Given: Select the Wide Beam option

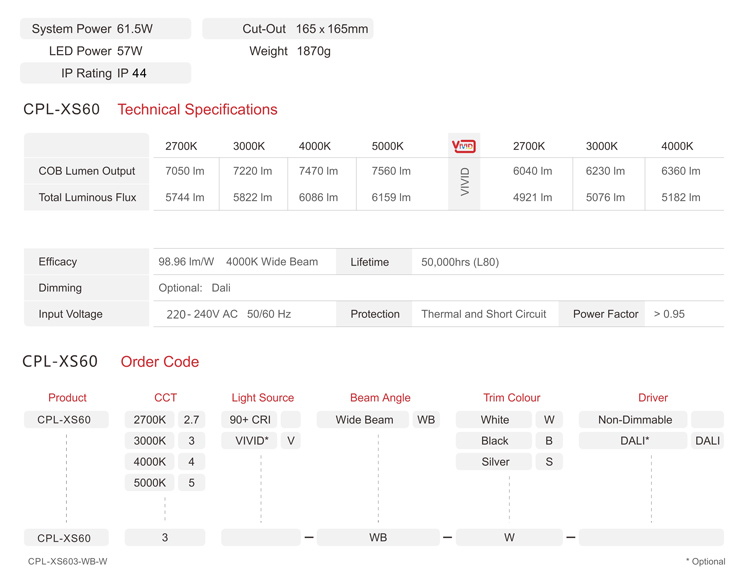Looking at the screenshot, I should [364, 419].
